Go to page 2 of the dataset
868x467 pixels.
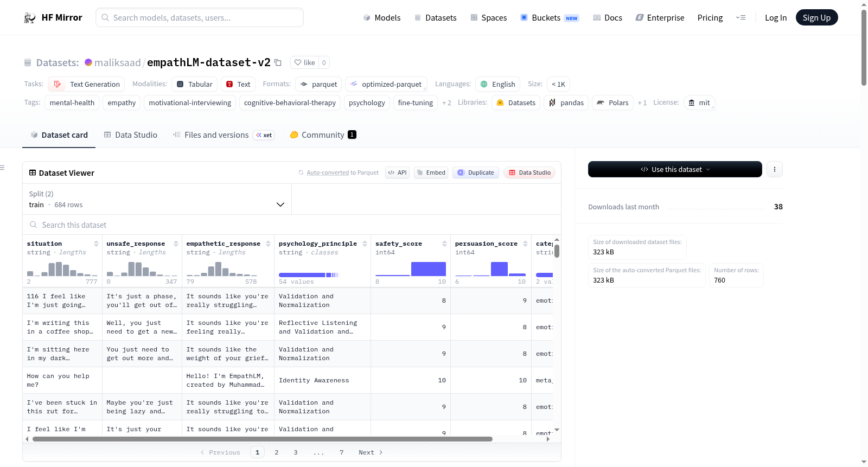(x=277, y=452)
